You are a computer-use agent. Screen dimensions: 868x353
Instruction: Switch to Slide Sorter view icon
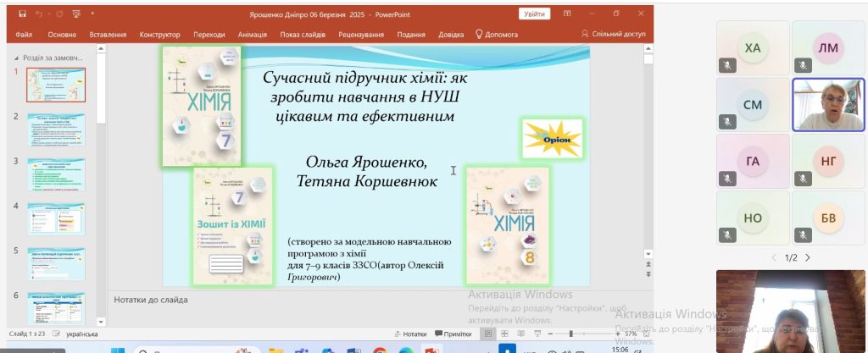pyautogui.click(x=504, y=334)
